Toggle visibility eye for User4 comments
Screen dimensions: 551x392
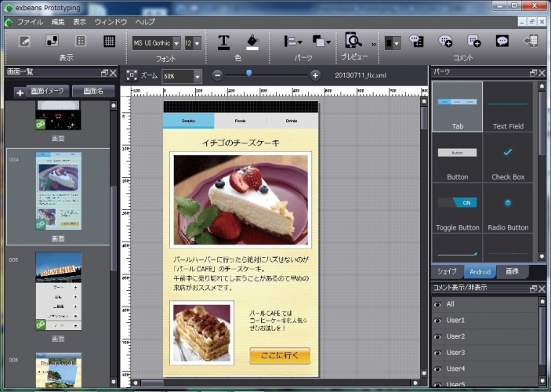coord(437,369)
